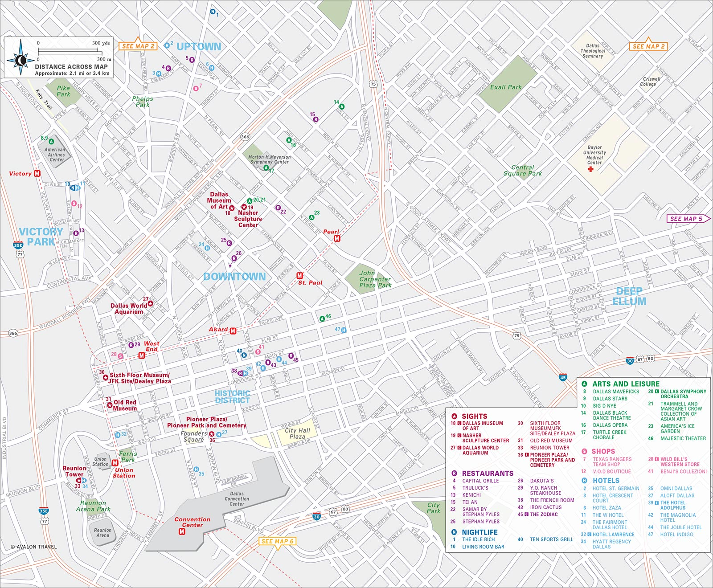Screen dimensions: 713x588
Task: Click the Nasher Sculpture Center star marker 19
Action: point(244,207)
